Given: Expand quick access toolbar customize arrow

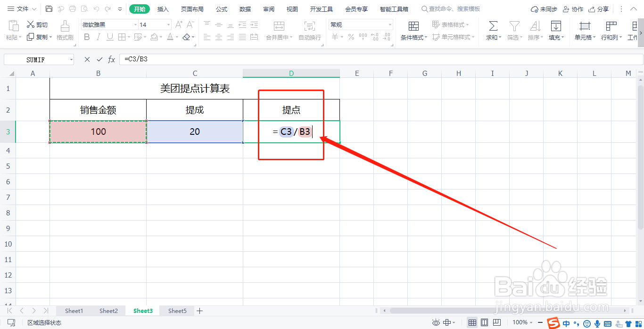Looking at the screenshot, I should [120, 9].
